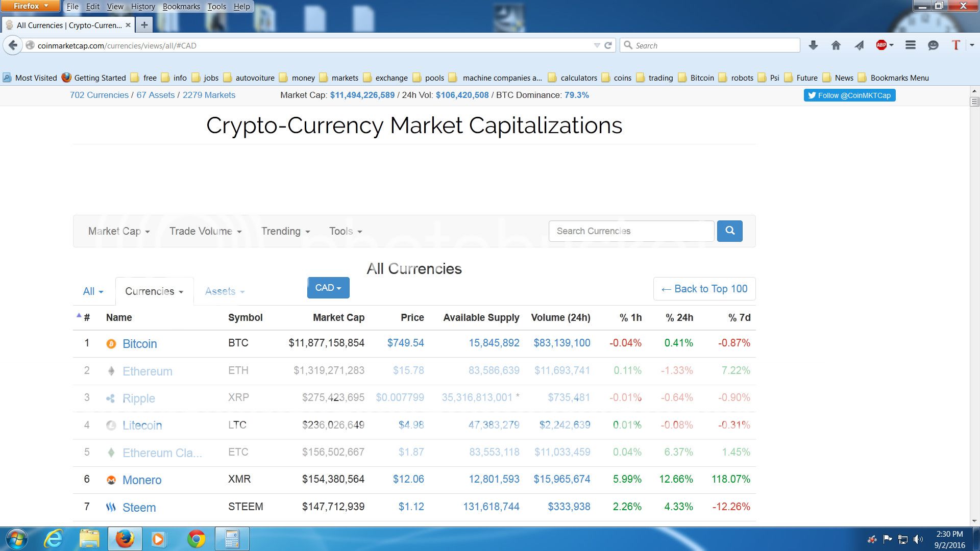Click Follow @CoinMKTCap Twitter button
Viewport: 980px width, 551px height.
click(849, 95)
